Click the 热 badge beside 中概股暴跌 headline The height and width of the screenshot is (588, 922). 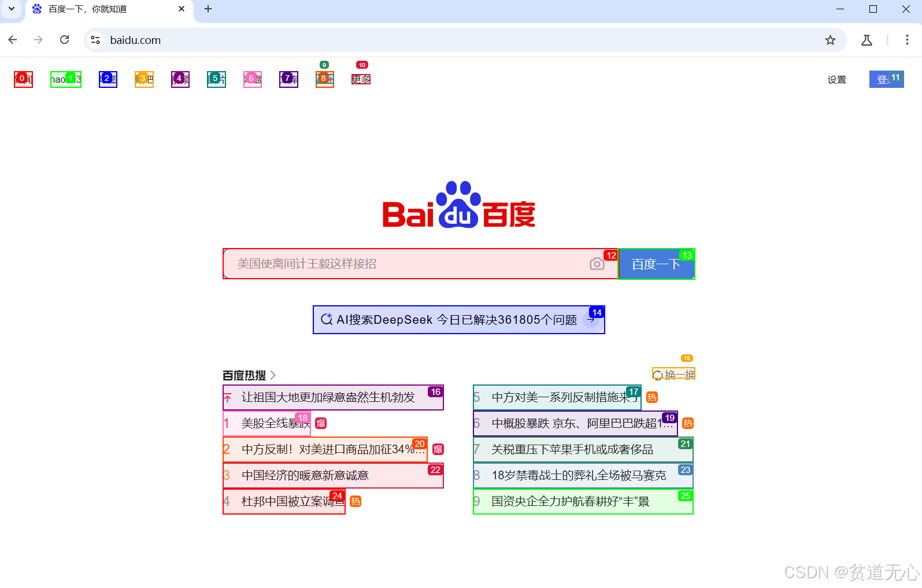tap(688, 423)
